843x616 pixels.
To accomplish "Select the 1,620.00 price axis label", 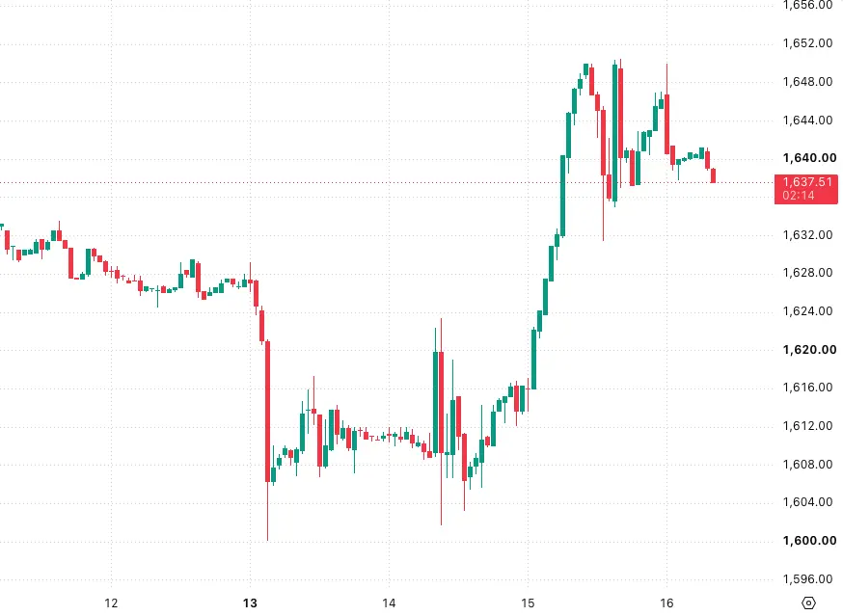I will point(809,349).
